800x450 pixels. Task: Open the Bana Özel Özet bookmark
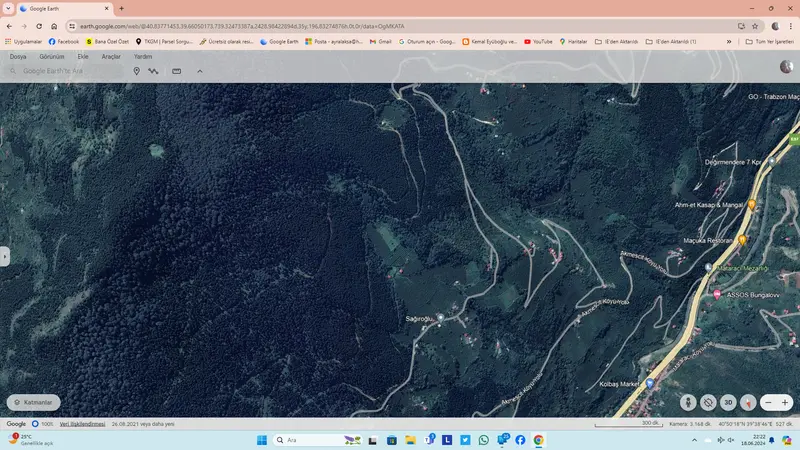[x=107, y=41]
